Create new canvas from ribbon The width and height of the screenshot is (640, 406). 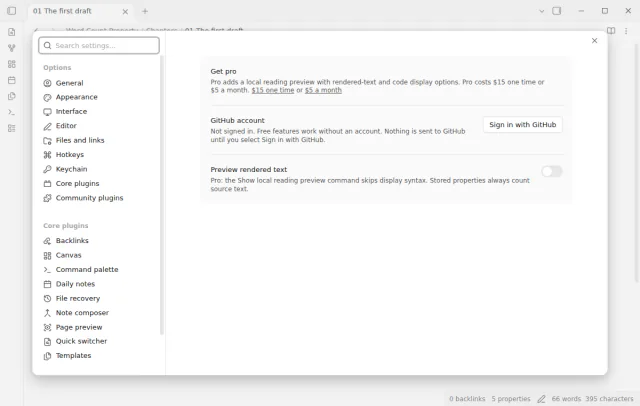tap(12, 64)
